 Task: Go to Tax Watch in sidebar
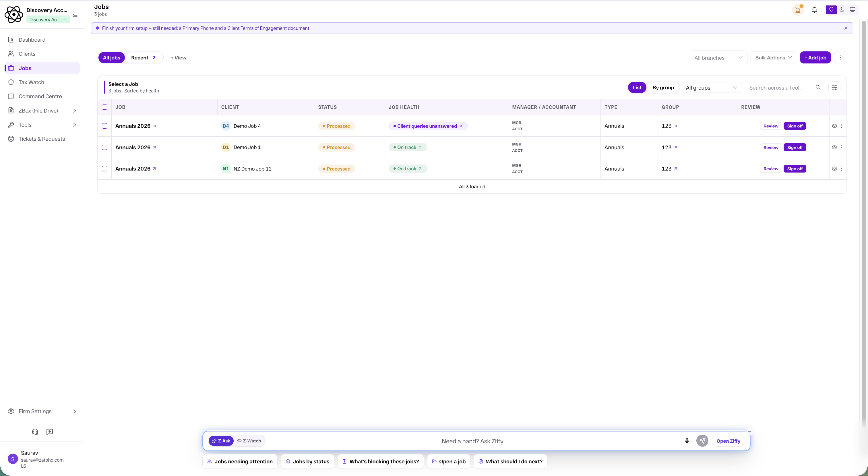pyautogui.click(x=42, y=82)
